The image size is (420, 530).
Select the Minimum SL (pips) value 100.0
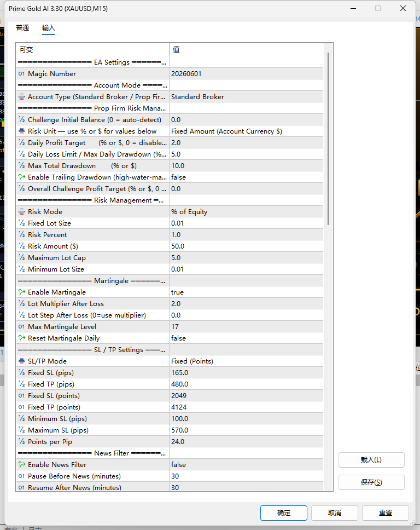[246, 418]
